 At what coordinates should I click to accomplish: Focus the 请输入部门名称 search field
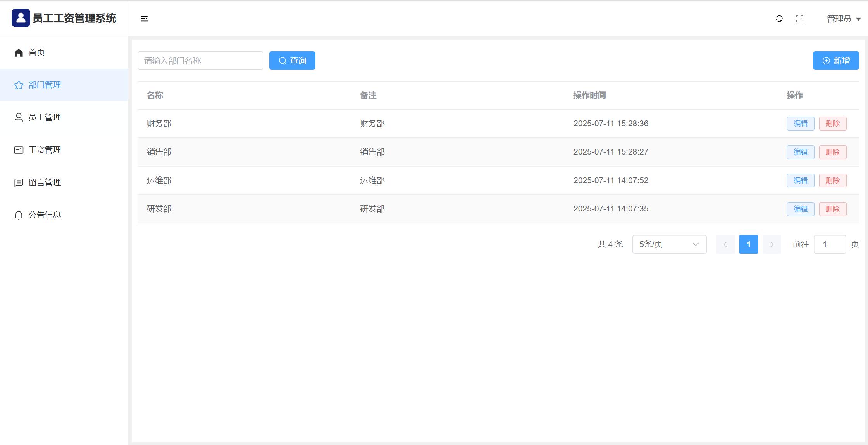coord(200,60)
